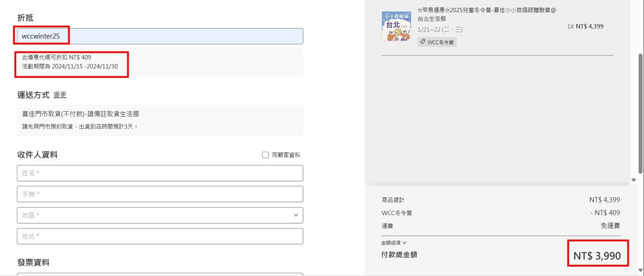
Task: Select the 喜佳門市取貨 shipping method box
Action: pyautogui.click(x=160, y=120)
